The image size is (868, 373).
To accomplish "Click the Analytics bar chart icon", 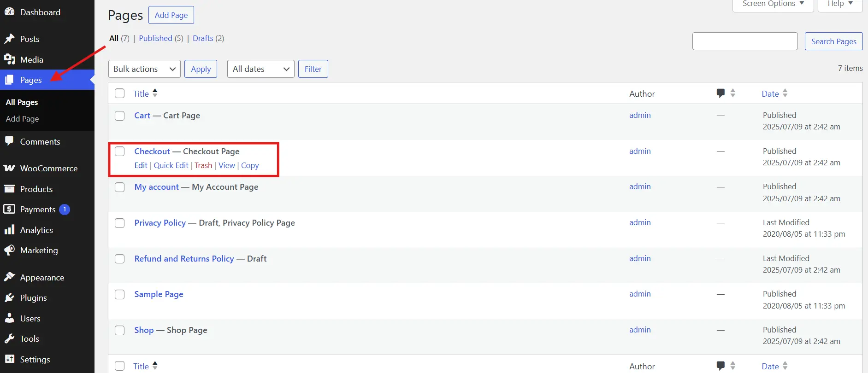I will 9,230.
